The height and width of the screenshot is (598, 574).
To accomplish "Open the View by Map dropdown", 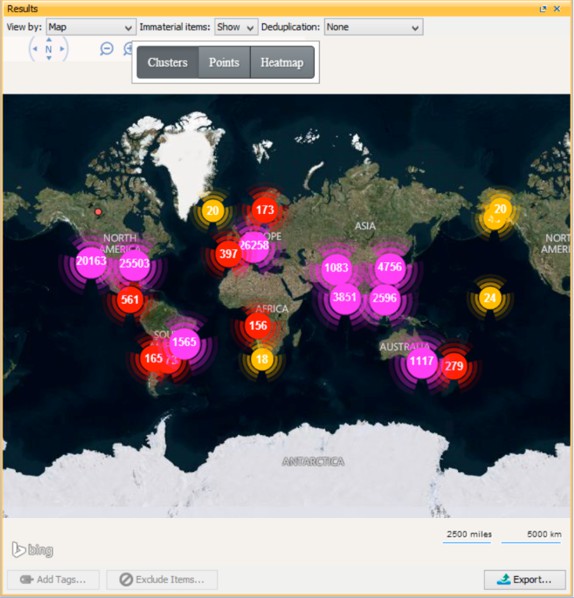I will [91, 27].
